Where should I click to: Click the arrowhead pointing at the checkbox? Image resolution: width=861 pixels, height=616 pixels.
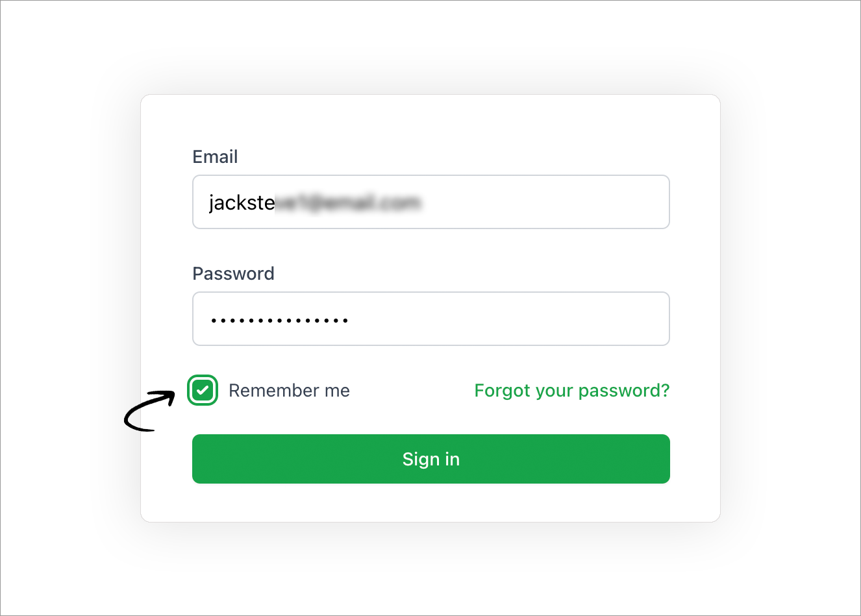(168, 396)
